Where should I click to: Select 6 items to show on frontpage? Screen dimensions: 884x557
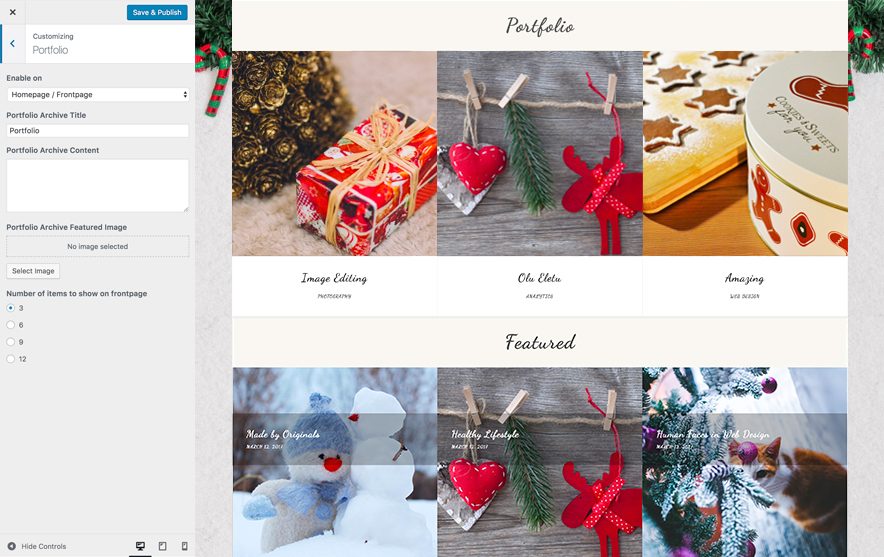[x=11, y=325]
